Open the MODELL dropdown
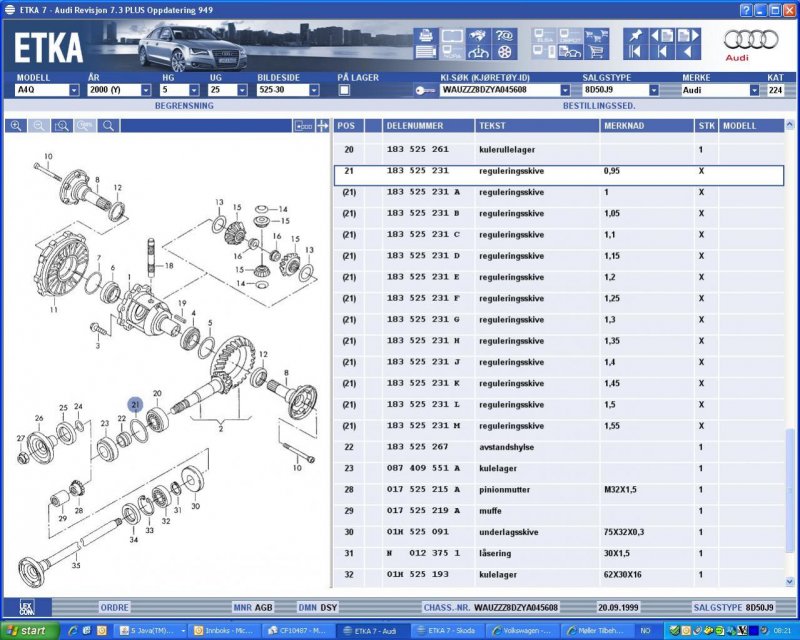The height and width of the screenshot is (640, 800). tap(74, 90)
